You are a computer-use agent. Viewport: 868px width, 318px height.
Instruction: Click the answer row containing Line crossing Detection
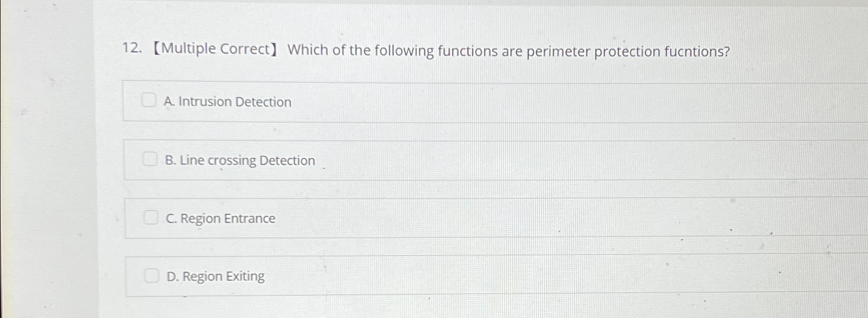pos(361,160)
